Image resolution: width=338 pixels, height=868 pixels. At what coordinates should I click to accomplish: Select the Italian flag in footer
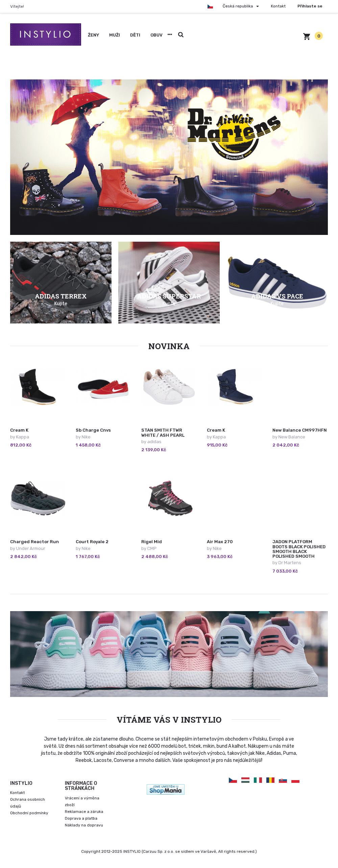point(258,780)
